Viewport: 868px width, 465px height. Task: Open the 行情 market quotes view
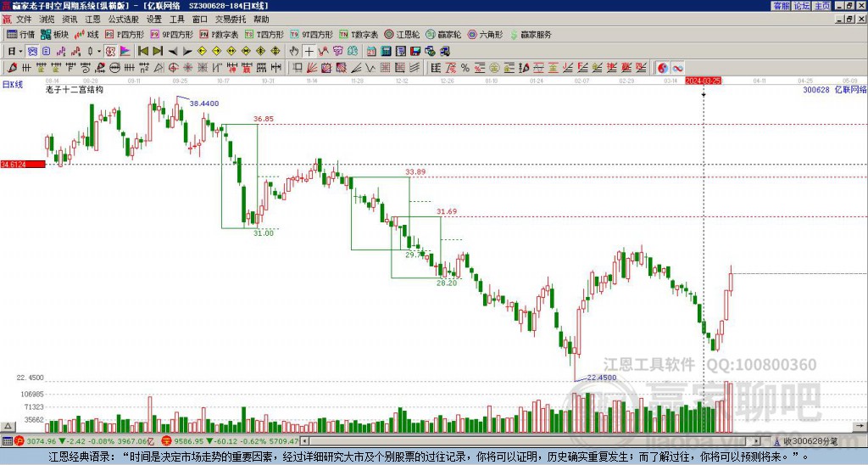click(x=20, y=34)
